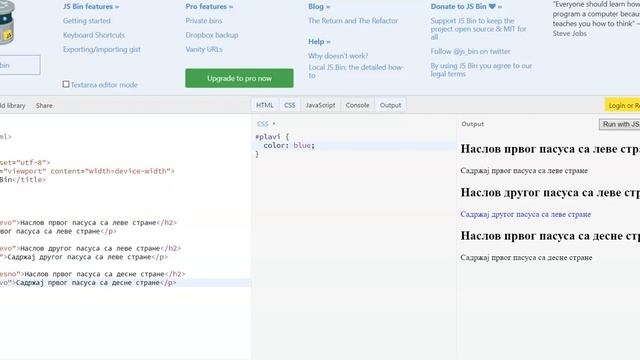Click the '#plavi {' selector line
The height and width of the screenshot is (360, 640).
pos(272,137)
